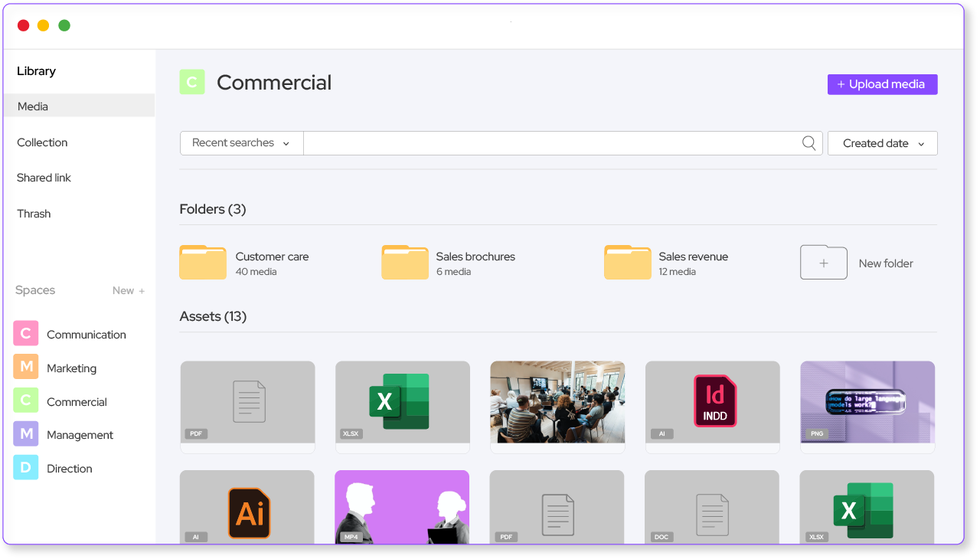Click the search magnifier icon
The image size is (980, 559).
pyautogui.click(x=808, y=142)
